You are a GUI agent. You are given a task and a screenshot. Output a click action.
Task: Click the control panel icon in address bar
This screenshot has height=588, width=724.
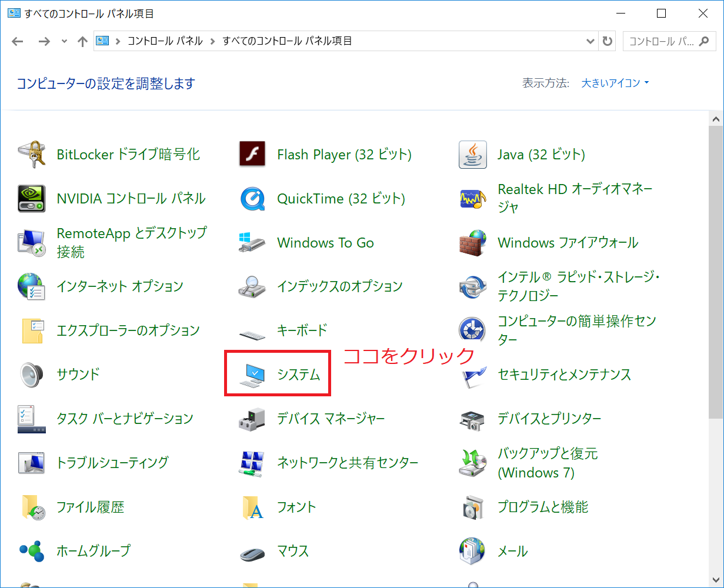[x=103, y=41]
